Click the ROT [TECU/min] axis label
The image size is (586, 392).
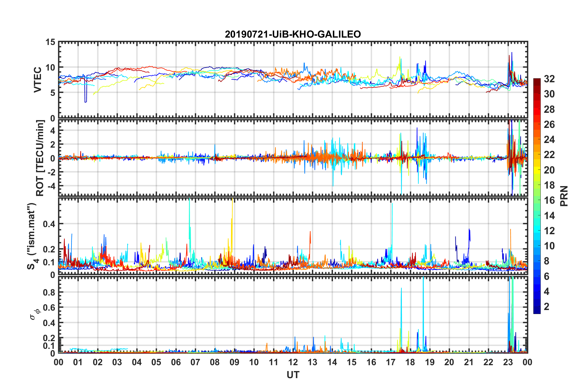click(x=40, y=158)
